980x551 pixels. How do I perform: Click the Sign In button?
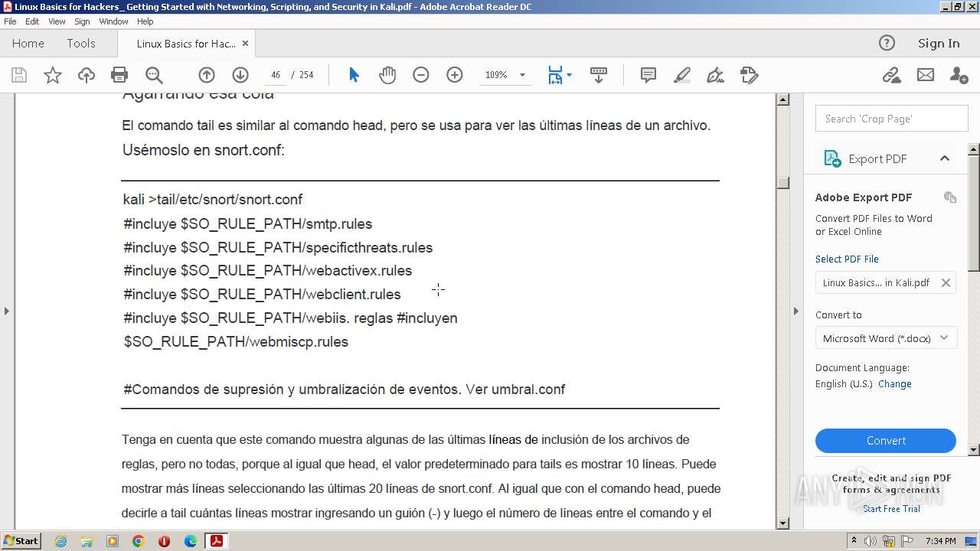(x=939, y=43)
